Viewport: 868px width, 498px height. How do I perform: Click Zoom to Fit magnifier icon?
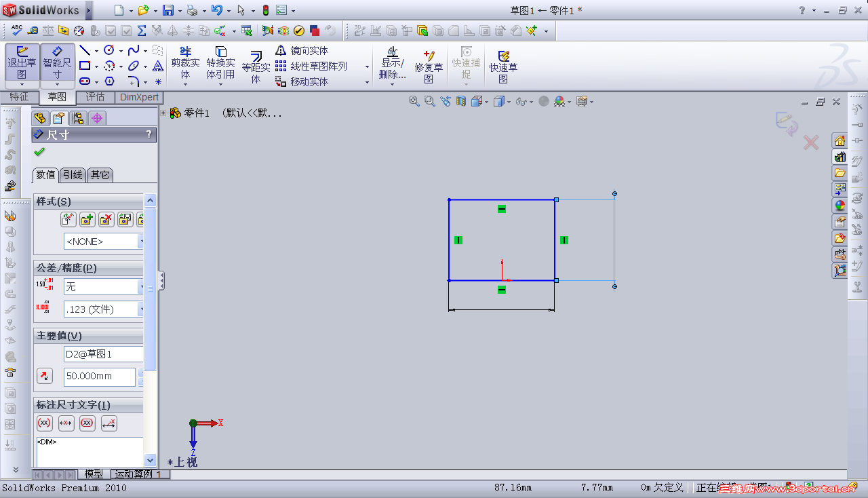pyautogui.click(x=414, y=101)
